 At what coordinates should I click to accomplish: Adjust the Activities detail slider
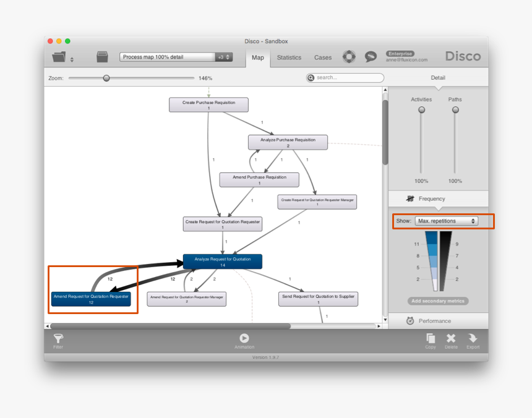(x=421, y=109)
